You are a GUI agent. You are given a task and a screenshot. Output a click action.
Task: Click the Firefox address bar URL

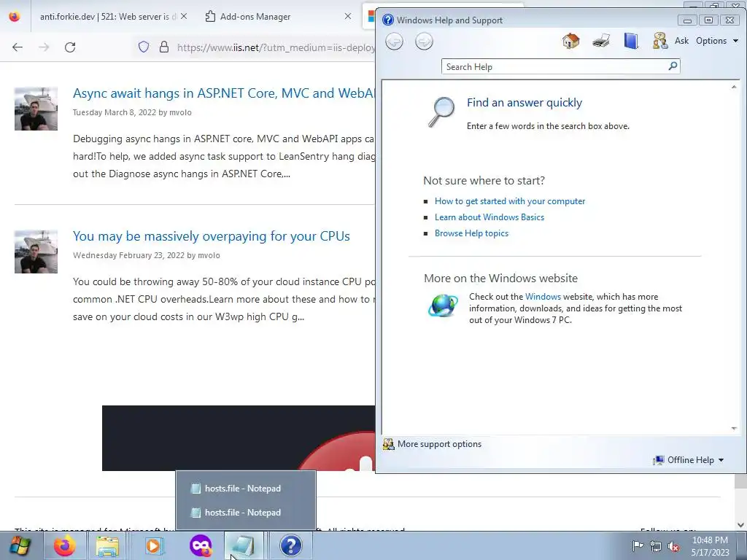point(275,47)
